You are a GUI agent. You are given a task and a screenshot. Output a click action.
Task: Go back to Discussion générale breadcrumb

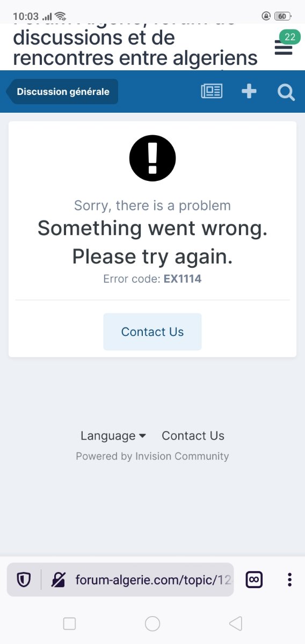pos(62,92)
